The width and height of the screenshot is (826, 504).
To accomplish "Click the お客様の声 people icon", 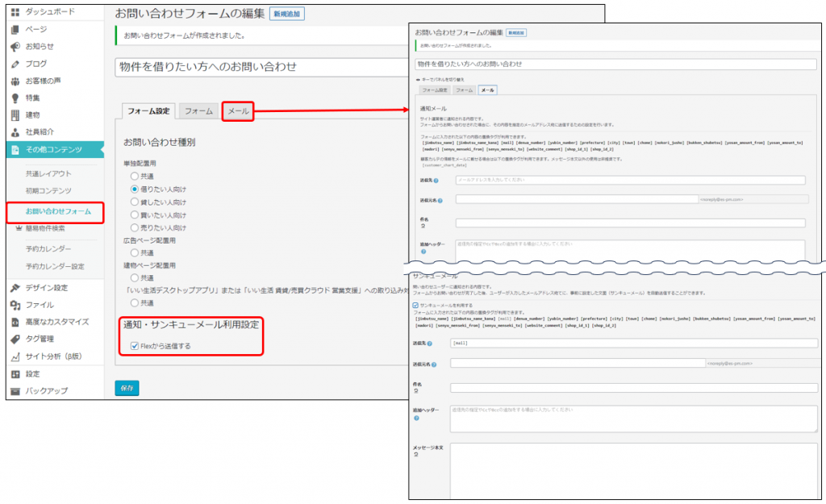I will tap(15, 81).
